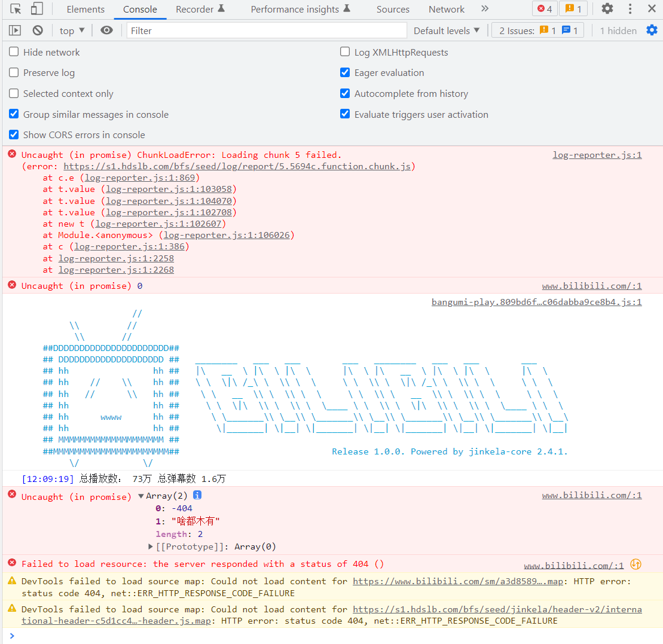This screenshot has width=663, height=644.
Task: Toggle the device toolbar icon
Action: coord(37,9)
